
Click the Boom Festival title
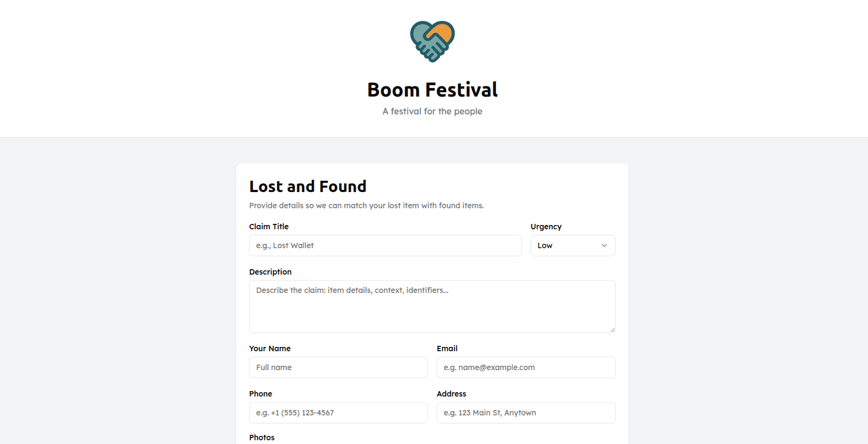point(432,89)
